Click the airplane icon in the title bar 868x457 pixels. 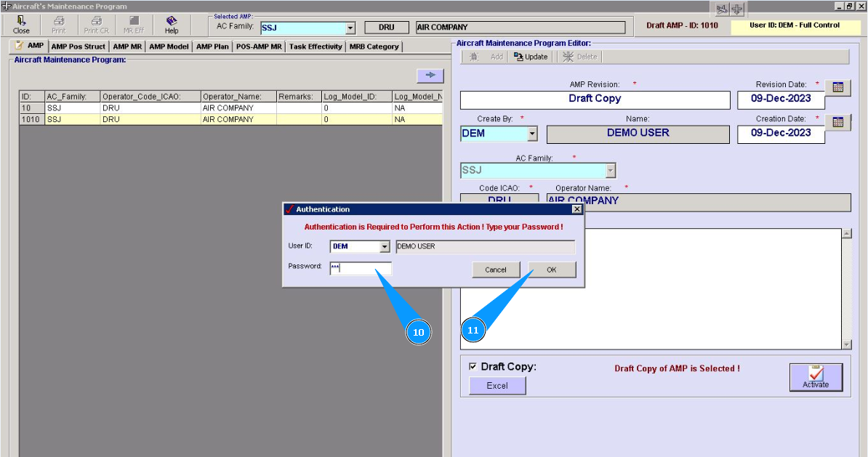[x=737, y=9]
